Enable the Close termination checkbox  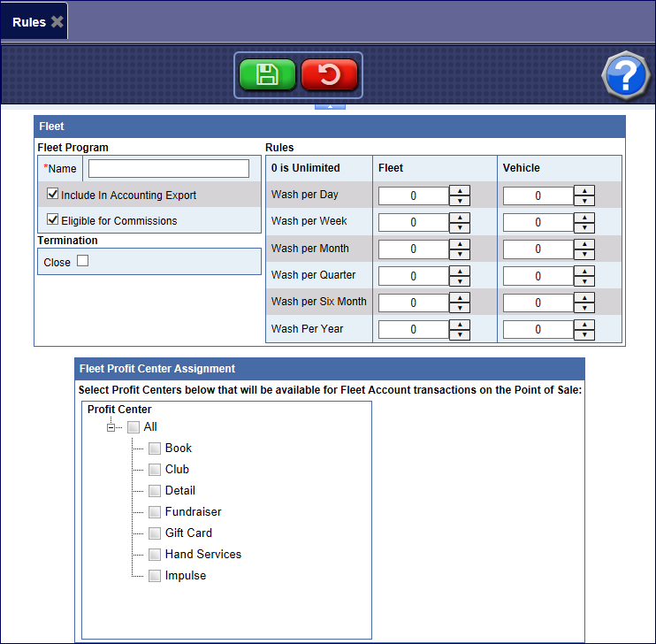(83, 261)
